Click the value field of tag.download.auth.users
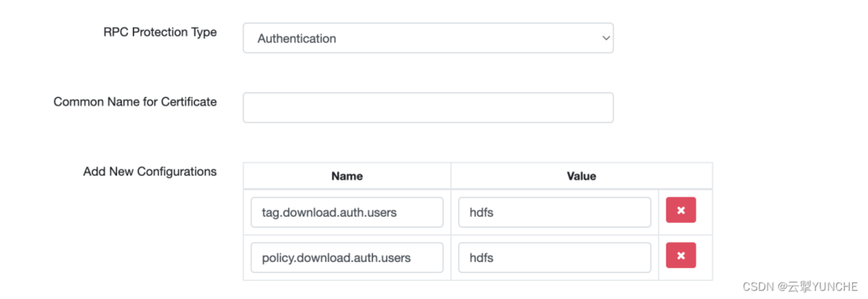Viewport: 868px width, 299px height. click(555, 212)
